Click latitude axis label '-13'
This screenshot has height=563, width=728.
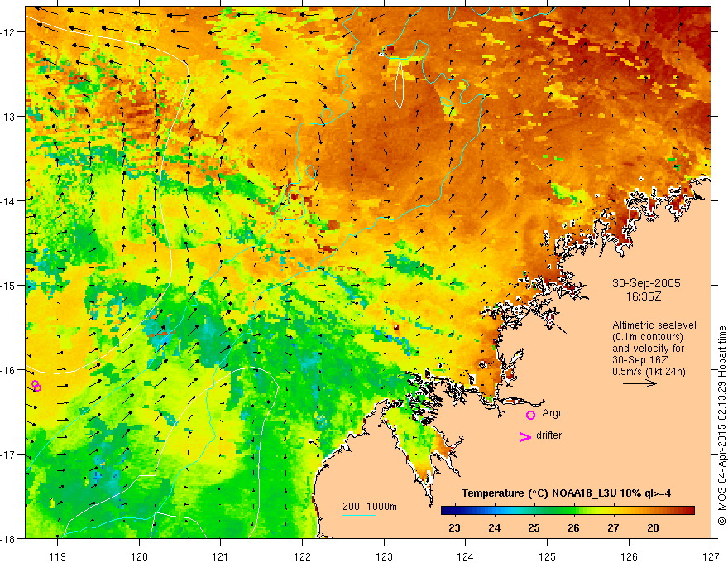[8, 117]
